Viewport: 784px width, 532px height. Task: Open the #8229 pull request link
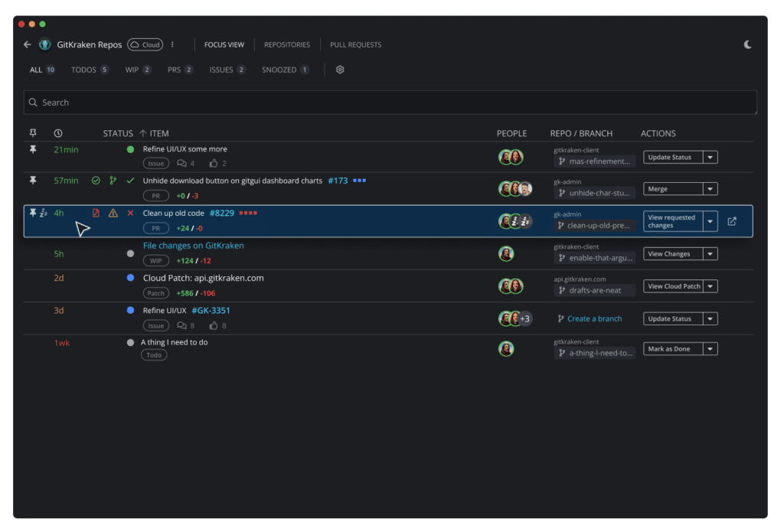(x=221, y=213)
